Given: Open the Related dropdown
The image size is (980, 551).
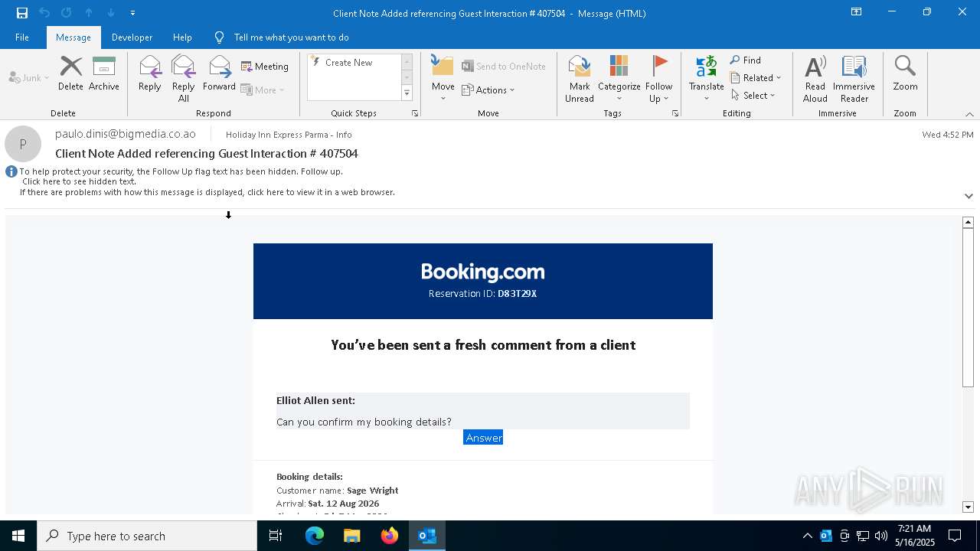Looking at the screenshot, I should pyautogui.click(x=756, y=78).
